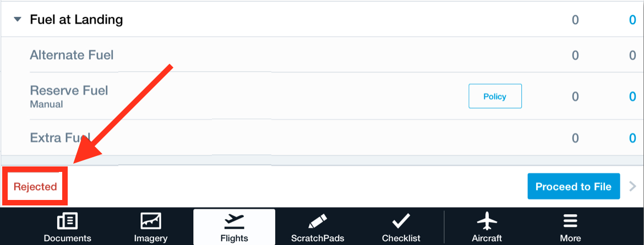The width and height of the screenshot is (644, 245).
Task: Tap the red Rejected status label
Action: point(35,187)
